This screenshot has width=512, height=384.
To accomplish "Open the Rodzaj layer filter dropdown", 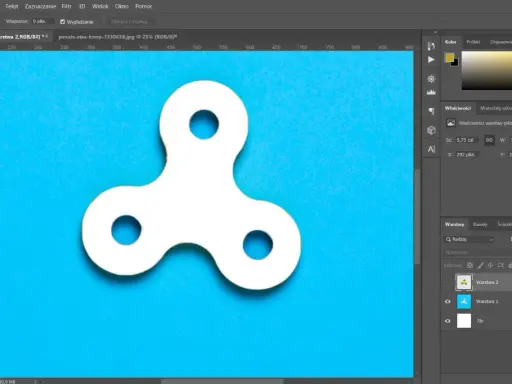I will (469, 239).
